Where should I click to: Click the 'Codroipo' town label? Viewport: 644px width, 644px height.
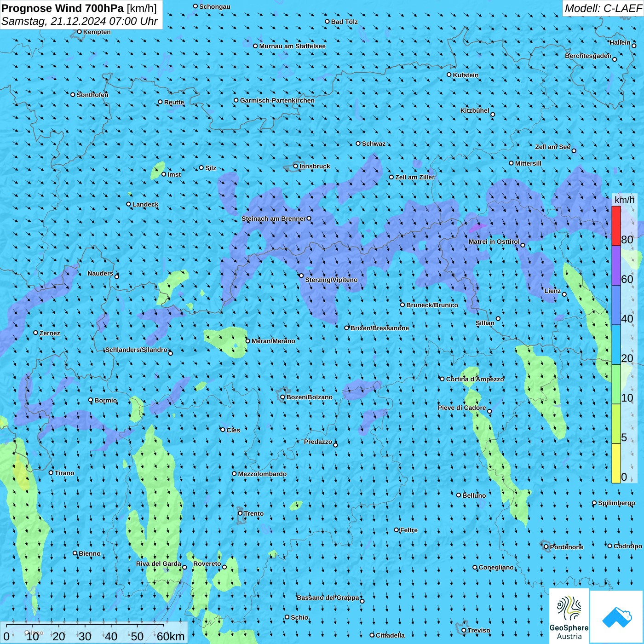628,546
